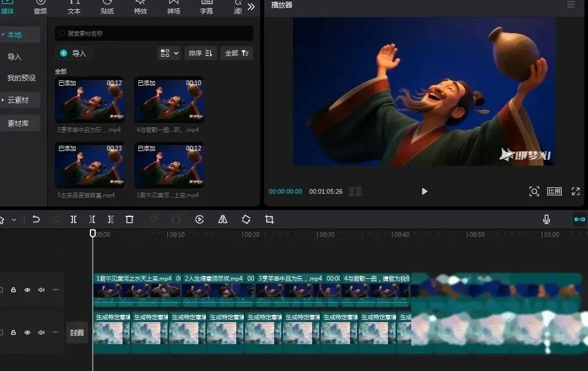The width and height of the screenshot is (588, 371).
Task: Select the mirror flip tool
Action: [x=223, y=219]
